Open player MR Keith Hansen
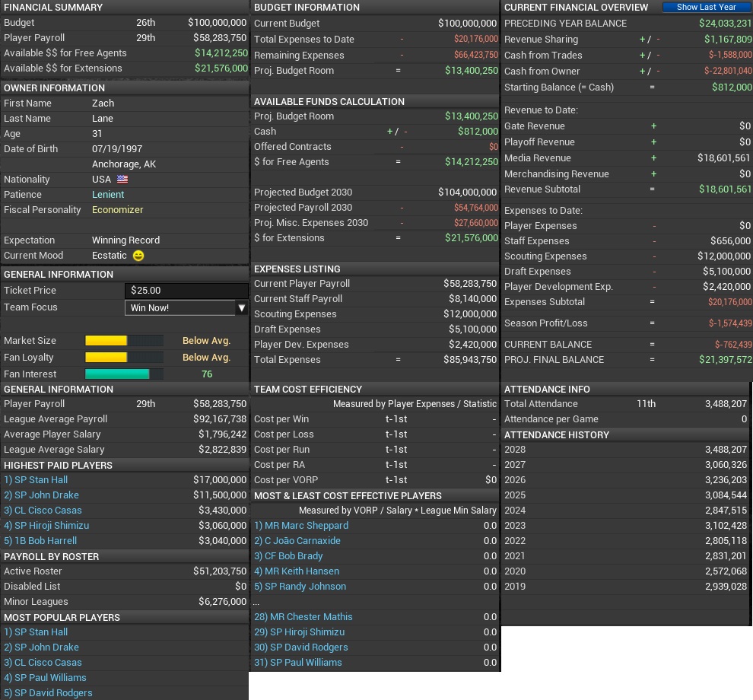This screenshot has width=753, height=700. coord(297,571)
